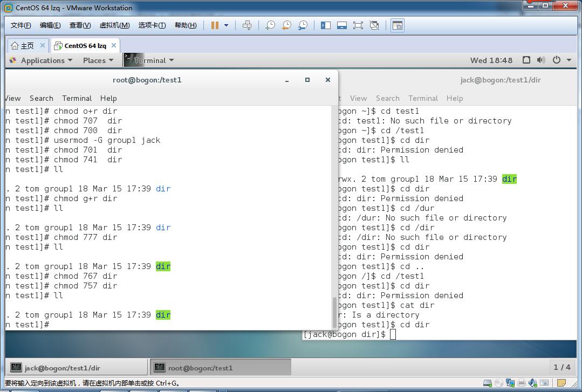Open the 虚拟机(M) menu
Viewport: 582px width, 392px height.
coord(115,25)
